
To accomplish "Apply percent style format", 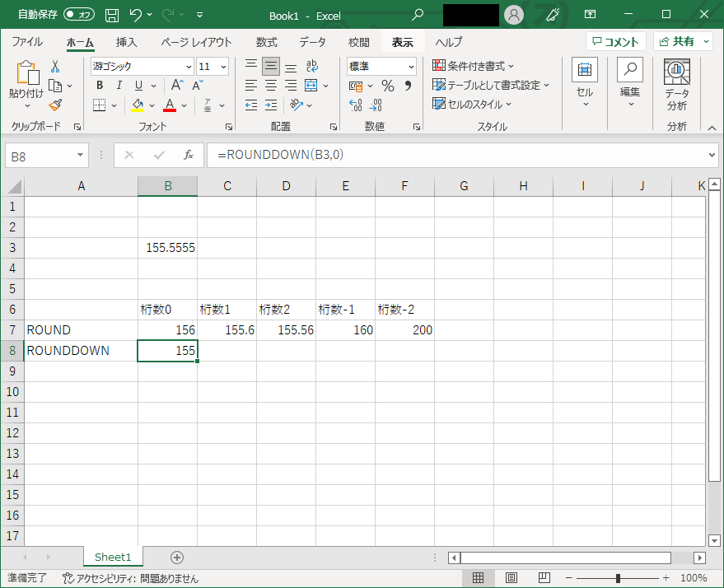I will point(387,86).
